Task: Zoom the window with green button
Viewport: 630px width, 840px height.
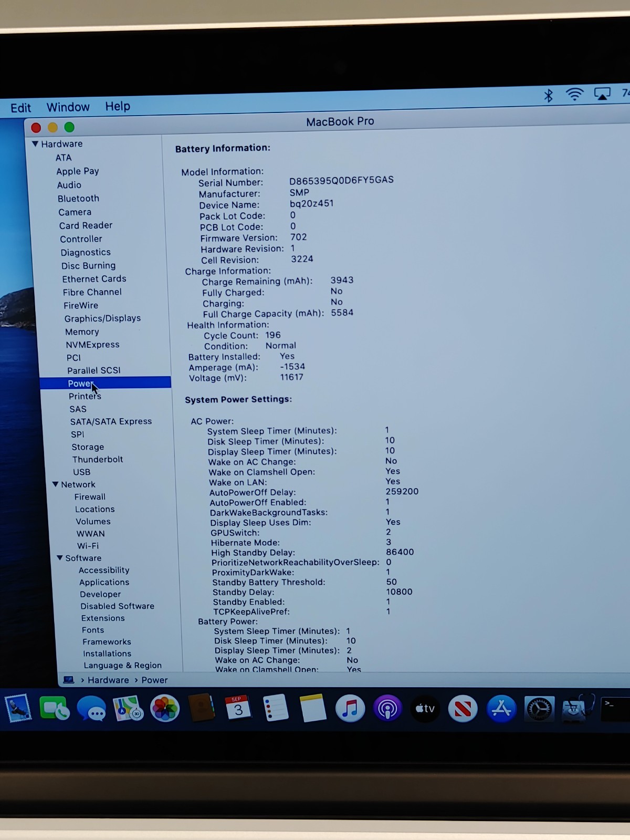Action: pos(69,127)
